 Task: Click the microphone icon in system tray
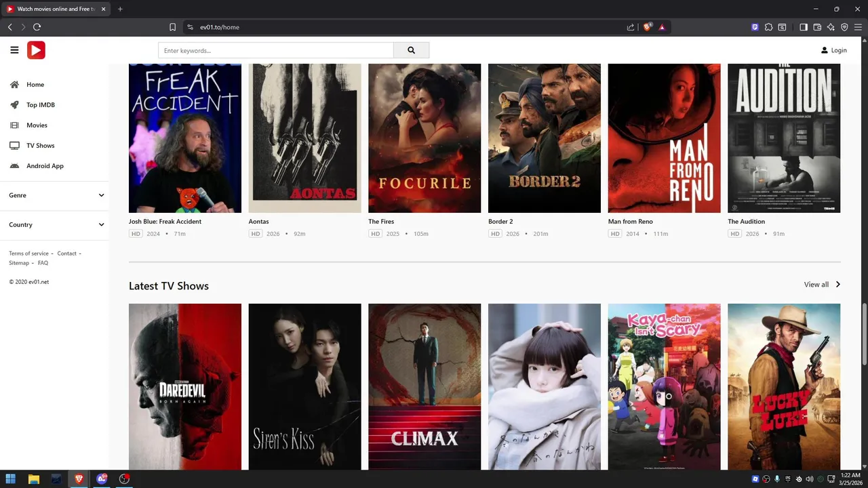coord(777,479)
